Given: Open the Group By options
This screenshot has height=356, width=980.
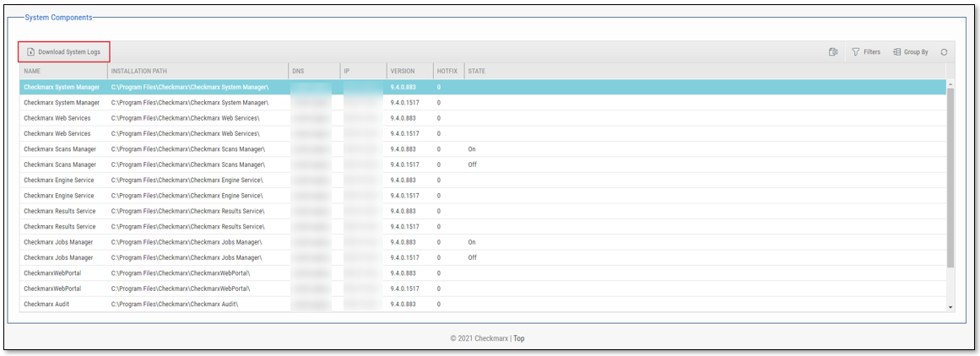Looking at the screenshot, I should 910,51.
